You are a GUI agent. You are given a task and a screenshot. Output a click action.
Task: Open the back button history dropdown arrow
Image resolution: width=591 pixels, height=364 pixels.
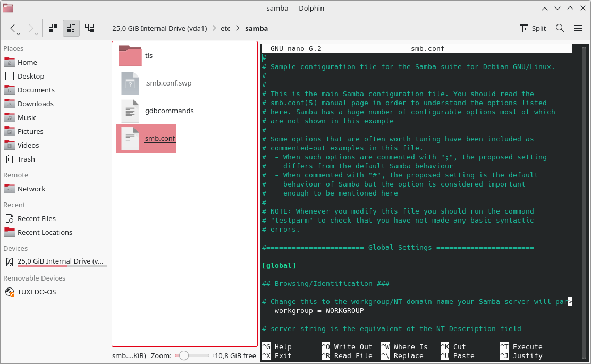(18, 35)
